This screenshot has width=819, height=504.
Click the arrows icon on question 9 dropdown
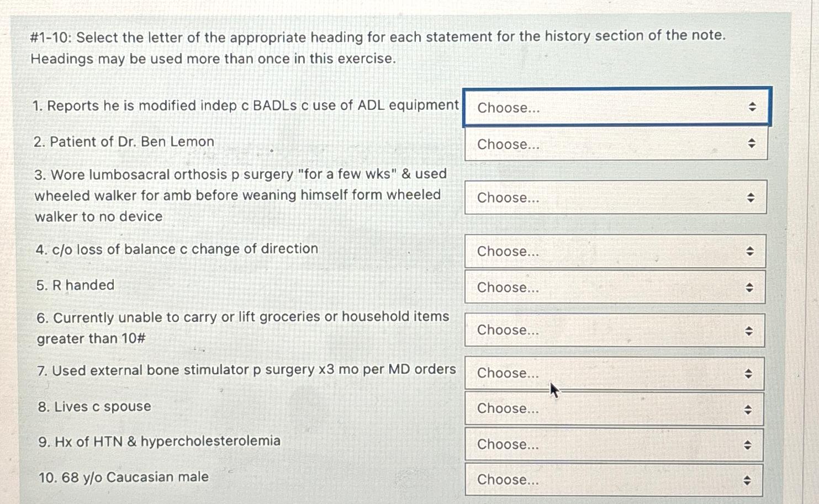(747, 444)
